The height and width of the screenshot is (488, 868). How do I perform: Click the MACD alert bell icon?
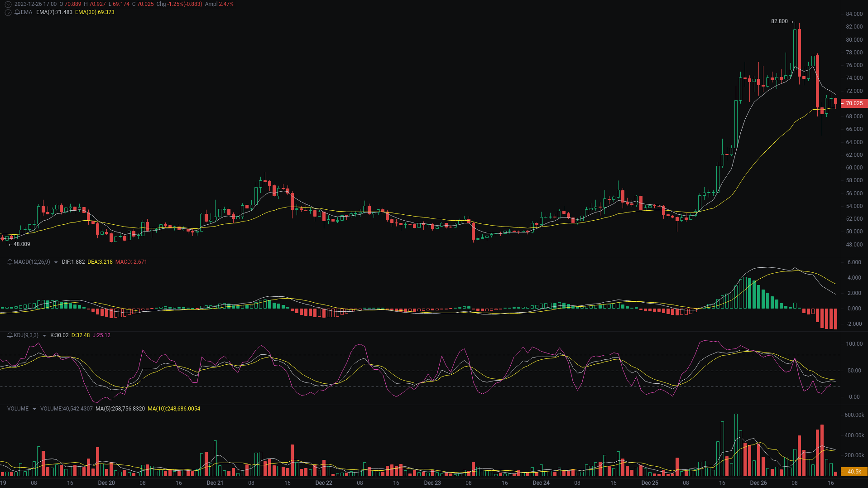(x=10, y=262)
